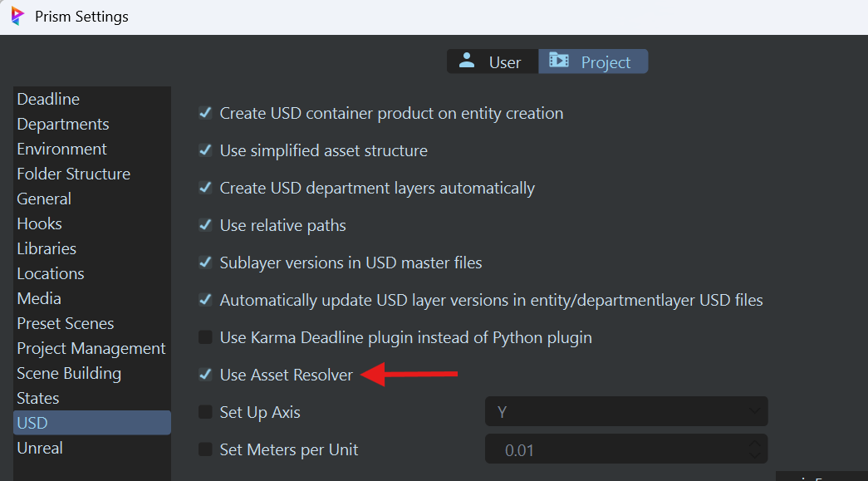Increase Meters per Unit with up arrow

(x=754, y=444)
